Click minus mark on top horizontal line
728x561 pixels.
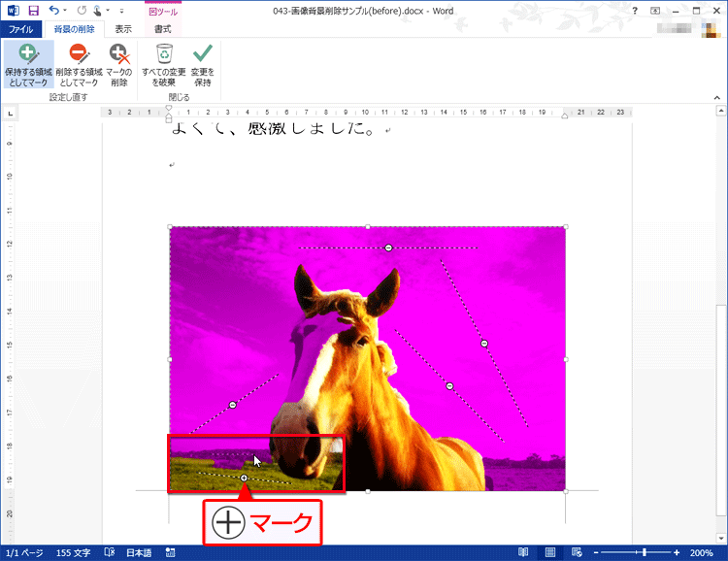[388, 248]
